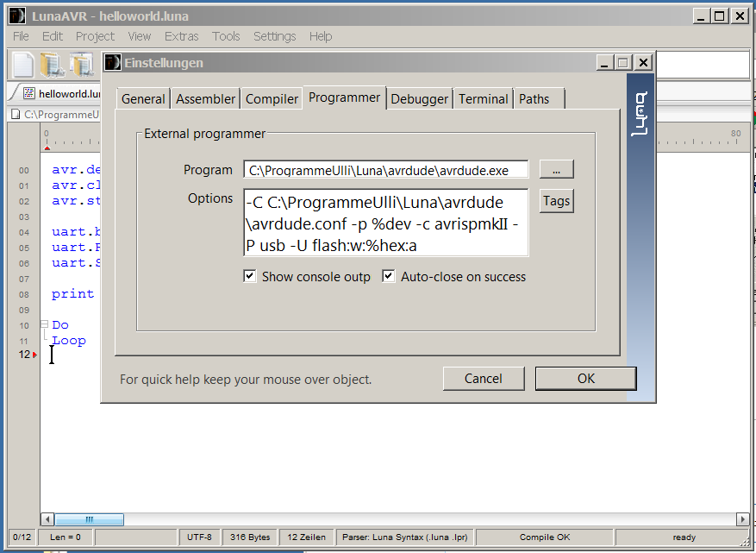Click the Tags button

(556, 201)
